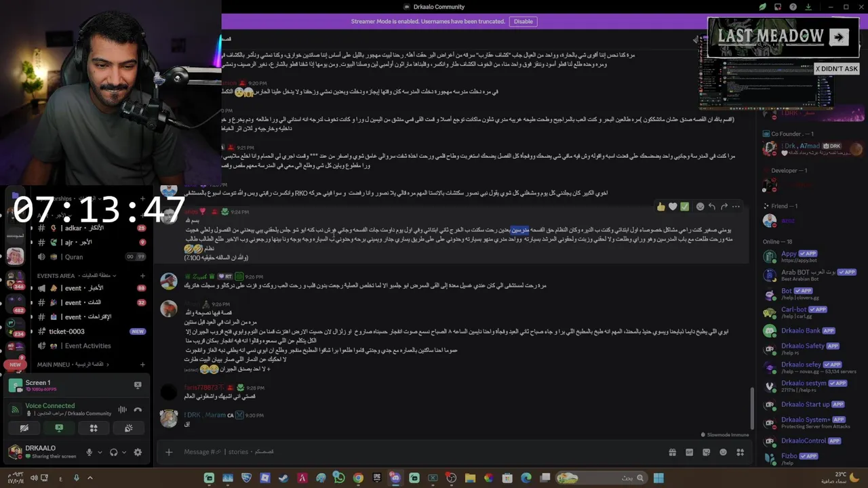
Task: Launch an activity from voice panel
Action: click(94, 428)
